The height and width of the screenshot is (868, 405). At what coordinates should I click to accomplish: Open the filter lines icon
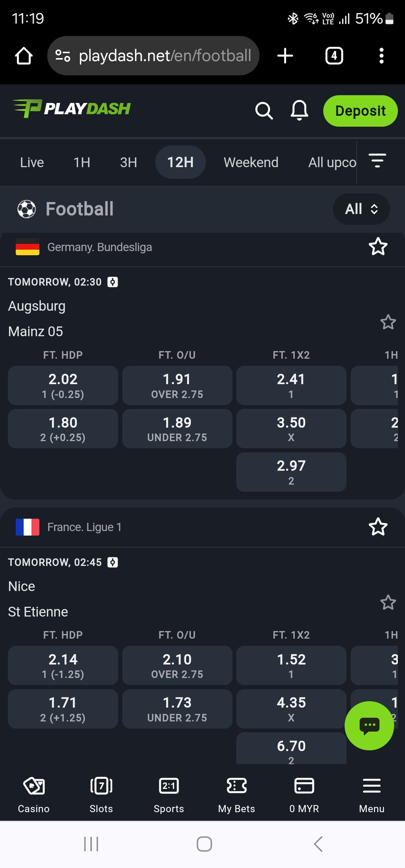tap(377, 161)
